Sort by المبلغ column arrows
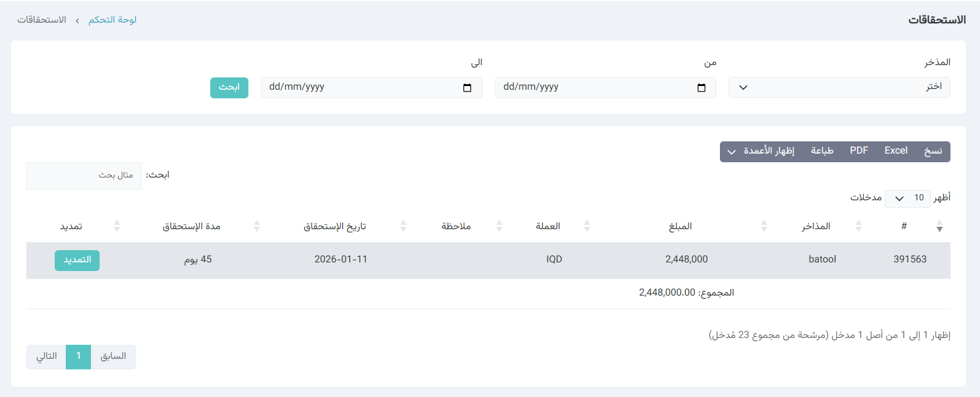 click(x=764, y=227)
